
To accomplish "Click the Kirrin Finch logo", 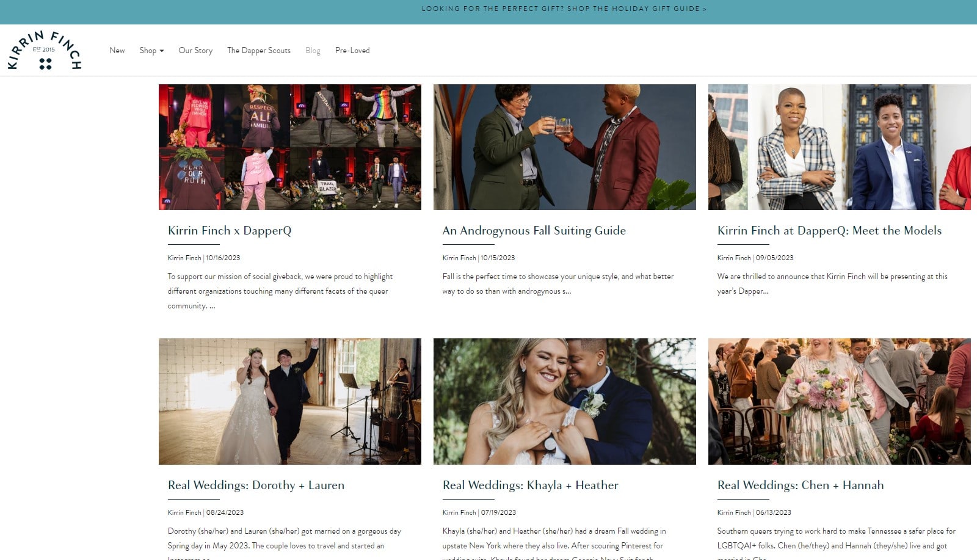I will (x=45, y=51).
